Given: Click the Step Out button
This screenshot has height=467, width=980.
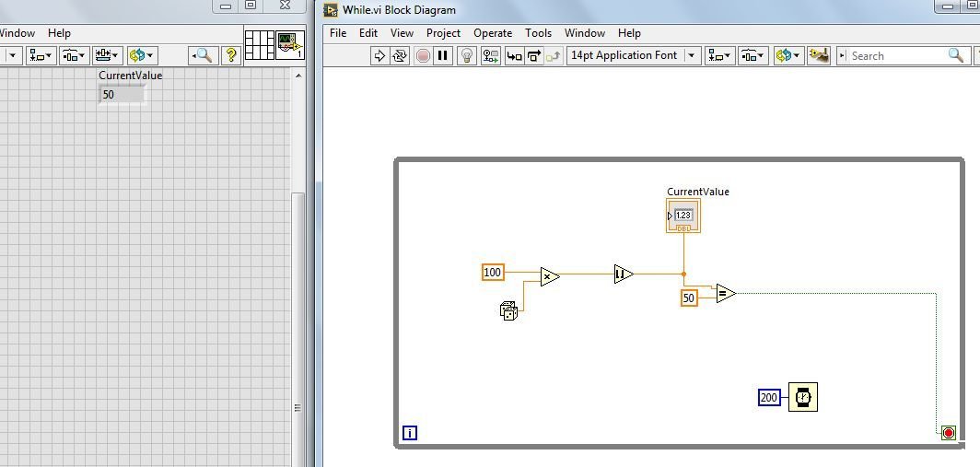Looking at the screenshot, I should click(553, 55).
